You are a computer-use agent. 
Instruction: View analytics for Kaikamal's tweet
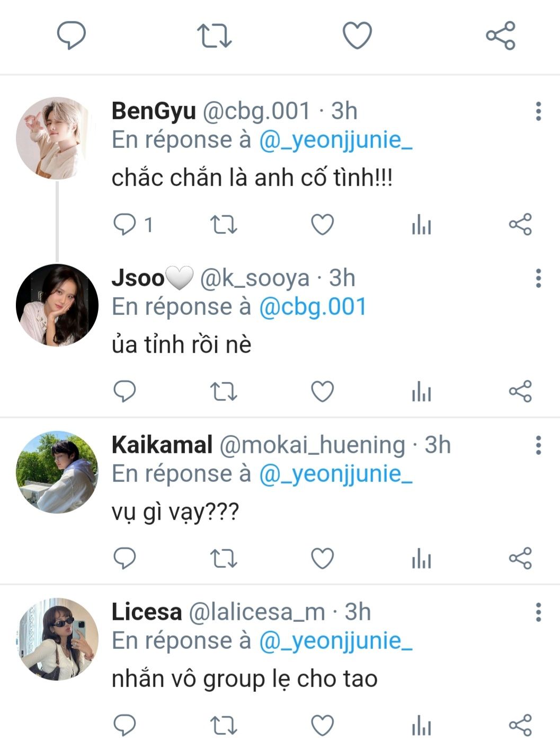click(421, 559)
